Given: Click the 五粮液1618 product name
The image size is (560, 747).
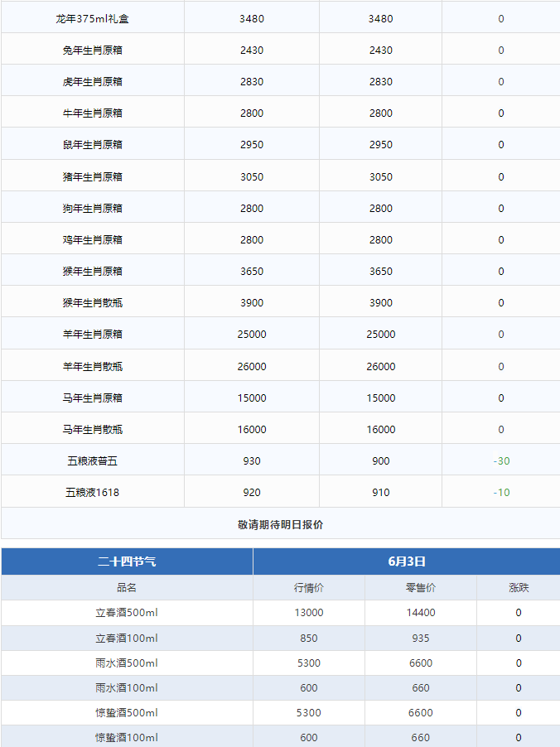Looking at the screenshot, I should click(93, 492).
